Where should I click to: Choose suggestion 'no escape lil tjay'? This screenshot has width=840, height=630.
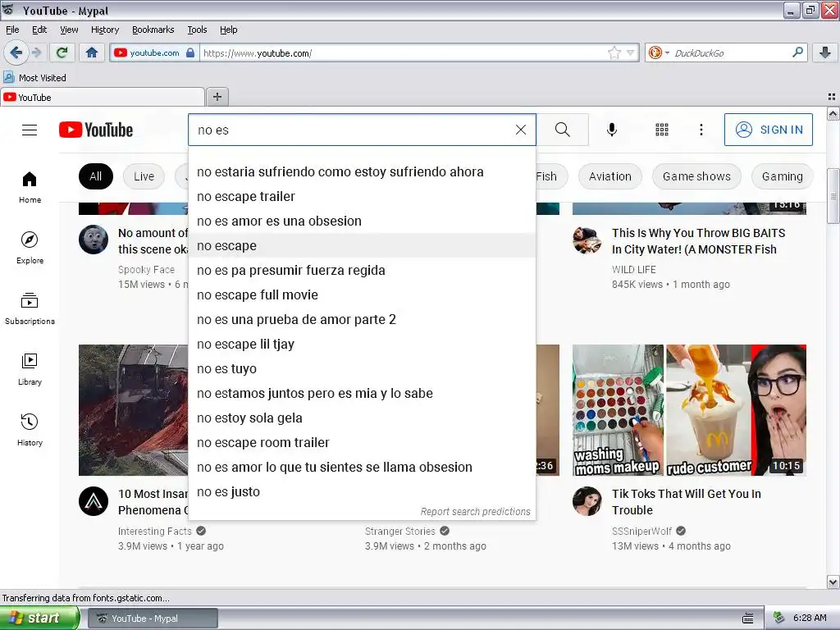tap(362, 345)
